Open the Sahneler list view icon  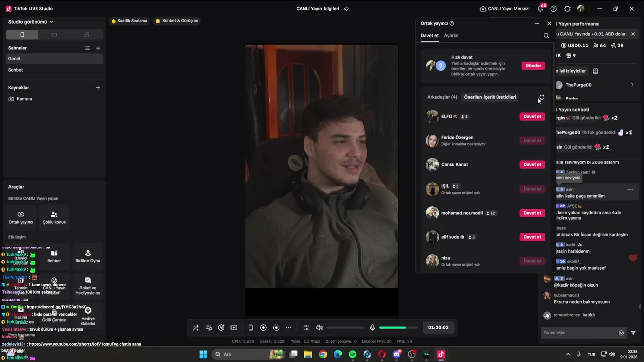pyautogui.click(x=87, y=48)
